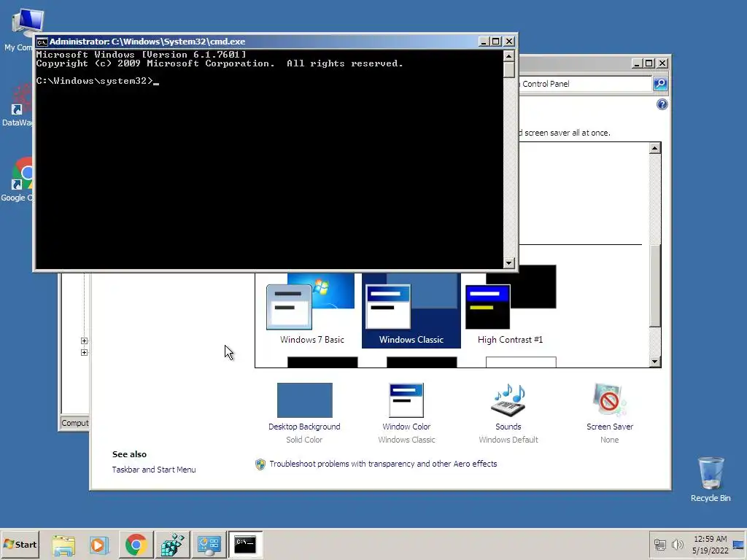Open the network tray icon
747x560 pixels.
pyautogui.click(x=659, y=544)
